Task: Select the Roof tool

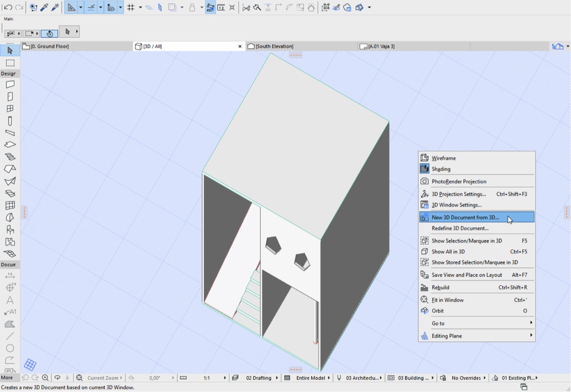Action: [10, 169]
